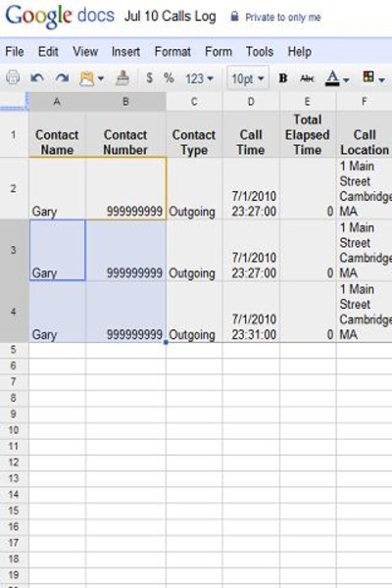Click the Jul 10 Calls Log title
The image size is (392, 588).
[170, 17]
